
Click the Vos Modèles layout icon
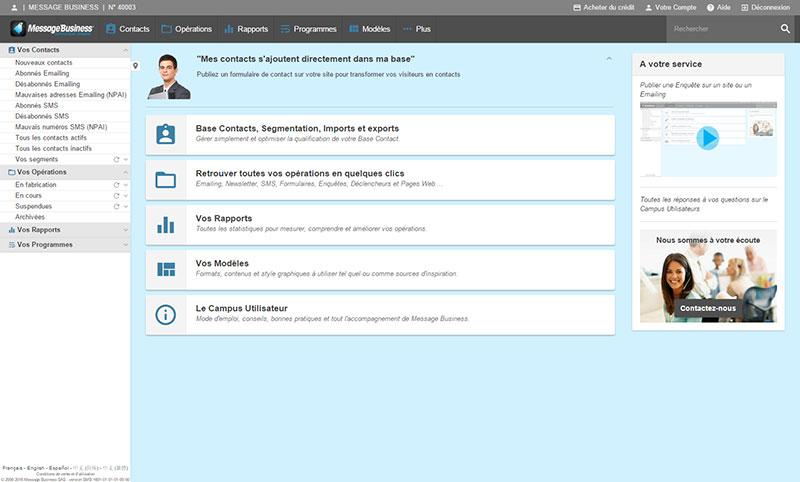click(166, 269)
